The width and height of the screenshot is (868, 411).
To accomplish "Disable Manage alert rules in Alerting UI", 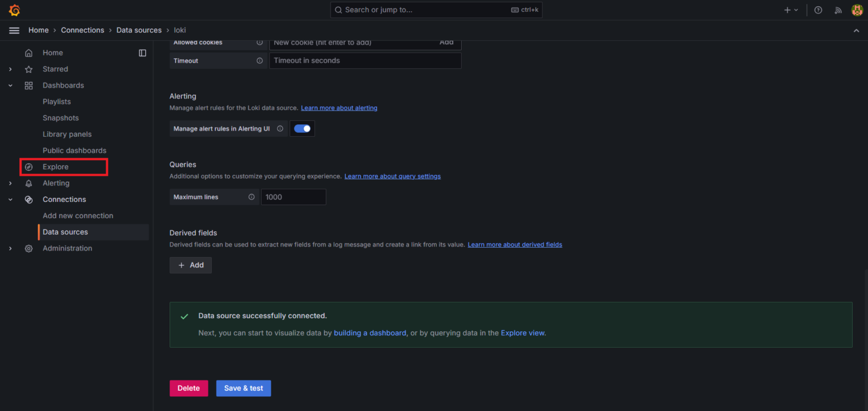I will pyautogui.click(x=302, y=128).
